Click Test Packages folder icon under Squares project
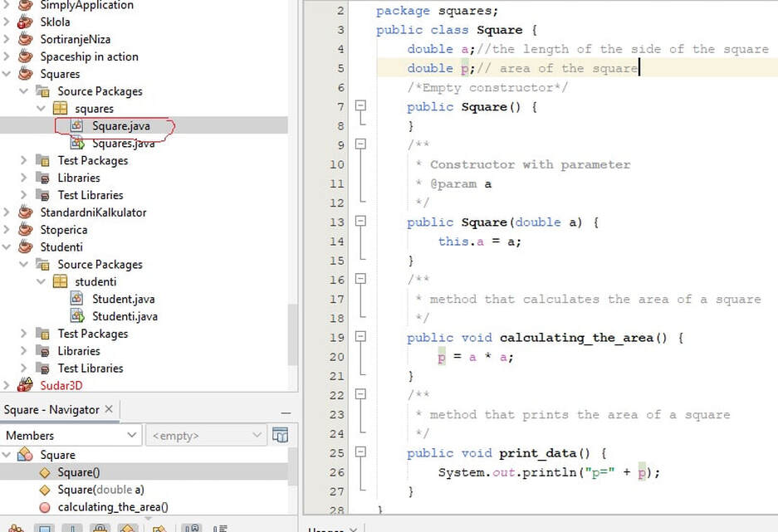The width and height of the screenshot is (778, 532). (42, 160)
